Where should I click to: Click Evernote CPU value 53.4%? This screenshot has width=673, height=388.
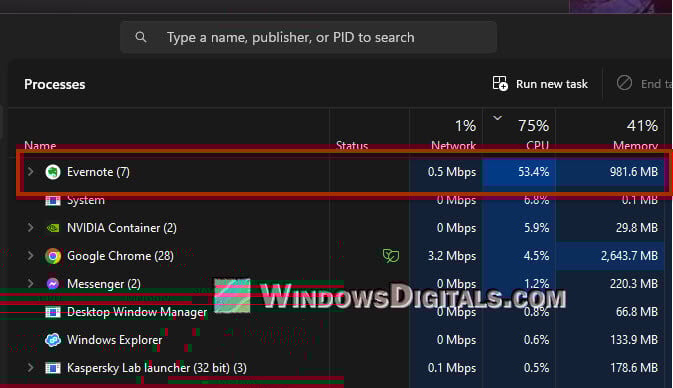point(534,172)
